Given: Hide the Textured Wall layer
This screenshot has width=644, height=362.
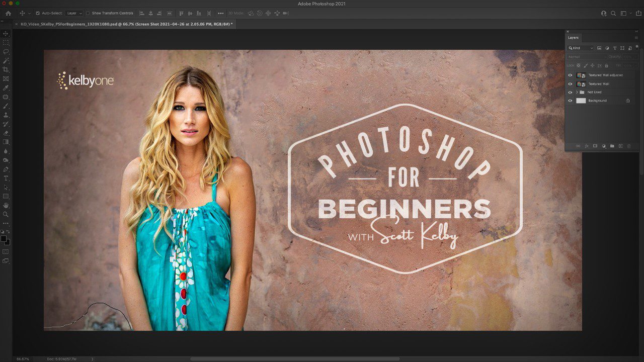Looking at the screenshot, I should (570, 84).
